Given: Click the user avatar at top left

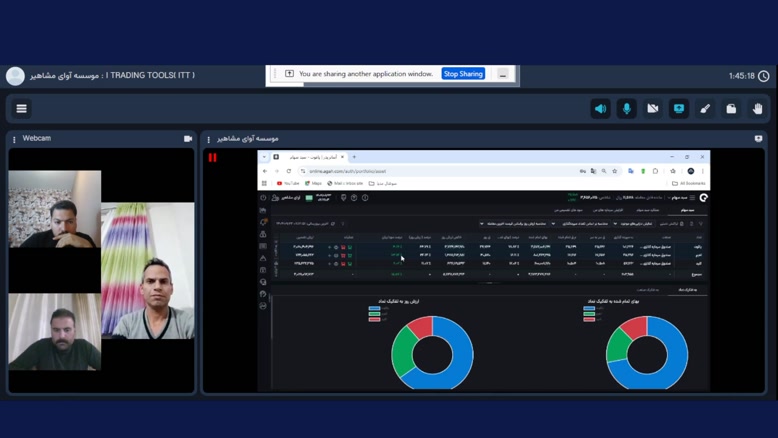Looking at the screenshot, I should [15, 76].
